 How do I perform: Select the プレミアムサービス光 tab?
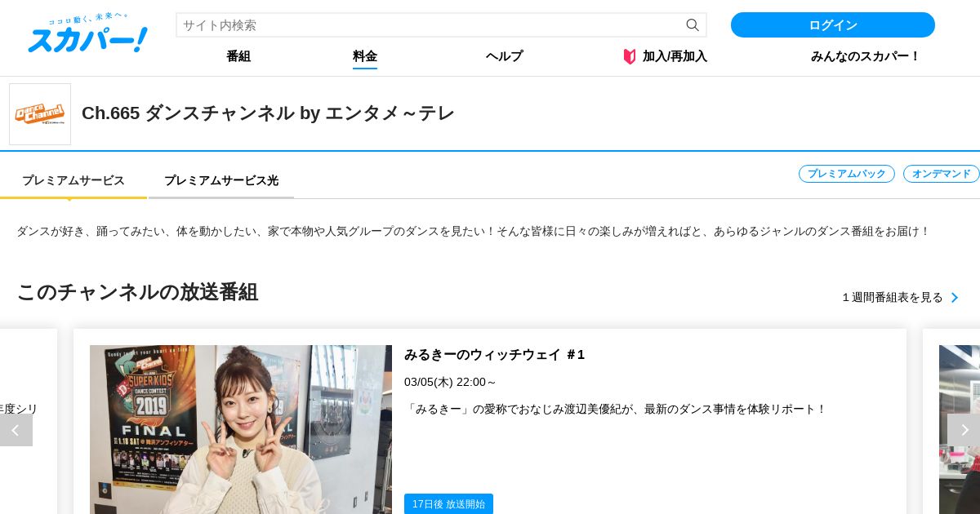coord(221,180)
